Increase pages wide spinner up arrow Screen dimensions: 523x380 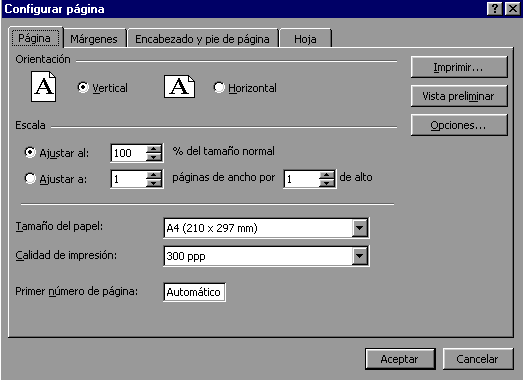coord(154,175)
